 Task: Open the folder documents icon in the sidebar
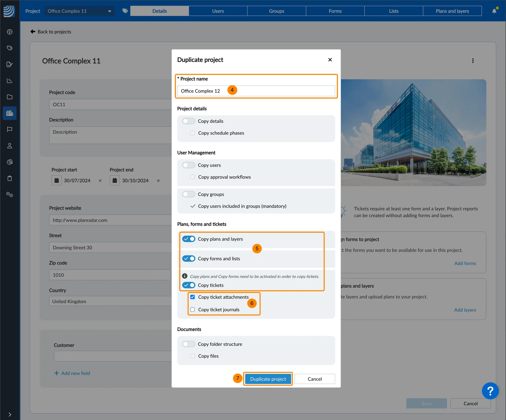tap(10, 97)
